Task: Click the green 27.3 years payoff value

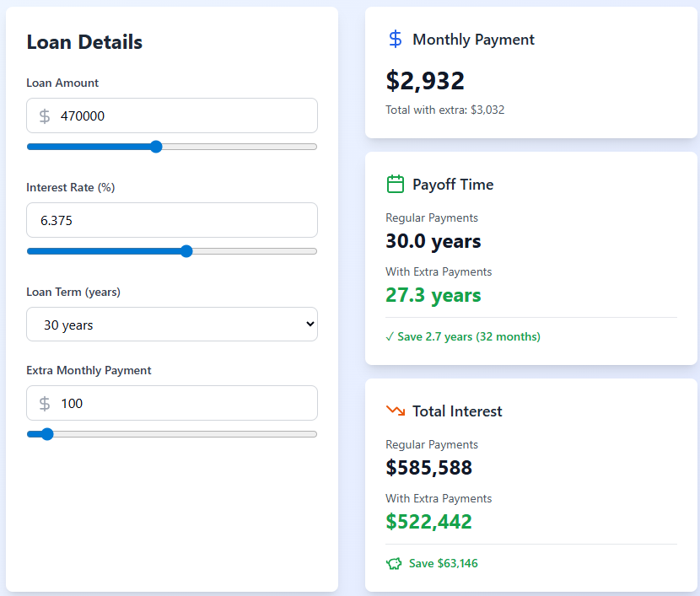Action: 433,295
